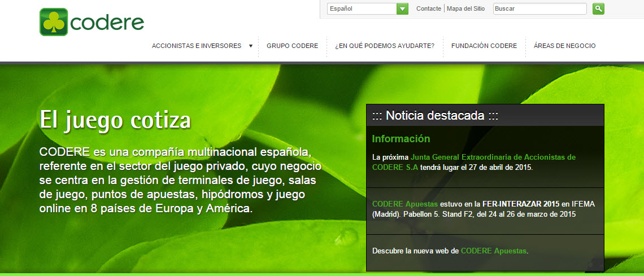Expand Accionistas e Inversores menu arrow

[250, 46]
